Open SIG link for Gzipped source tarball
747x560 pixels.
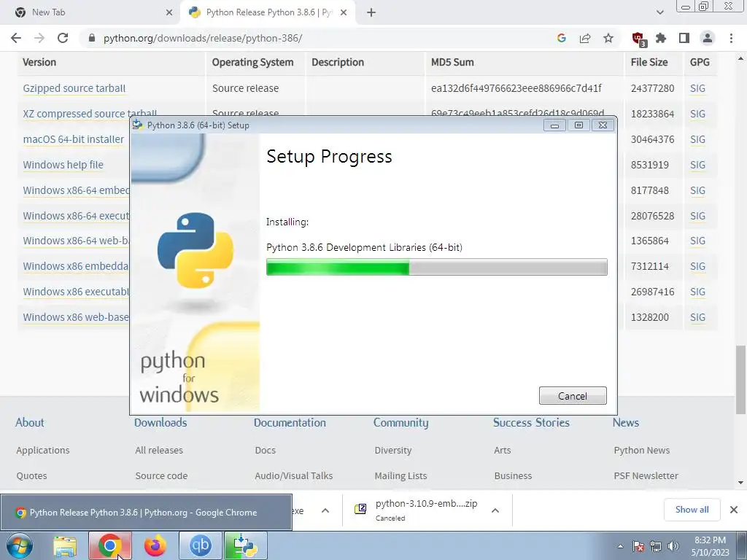coord(697,88)
